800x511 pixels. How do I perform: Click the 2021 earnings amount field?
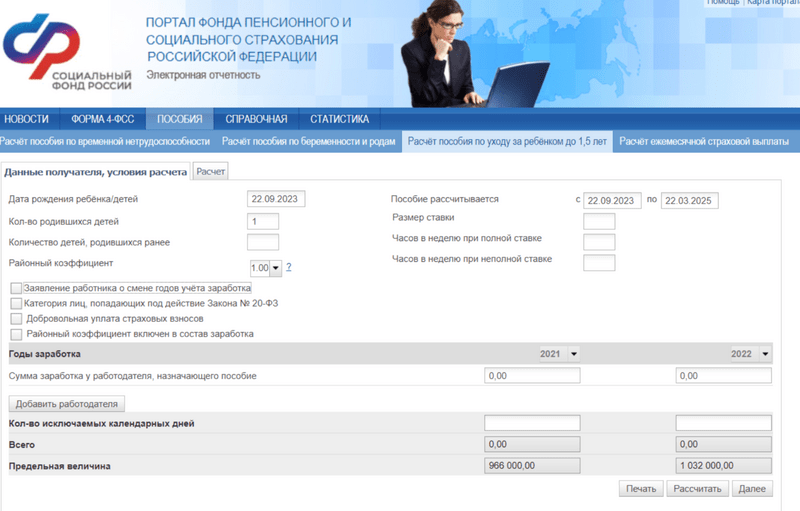[x=532, y=376]
